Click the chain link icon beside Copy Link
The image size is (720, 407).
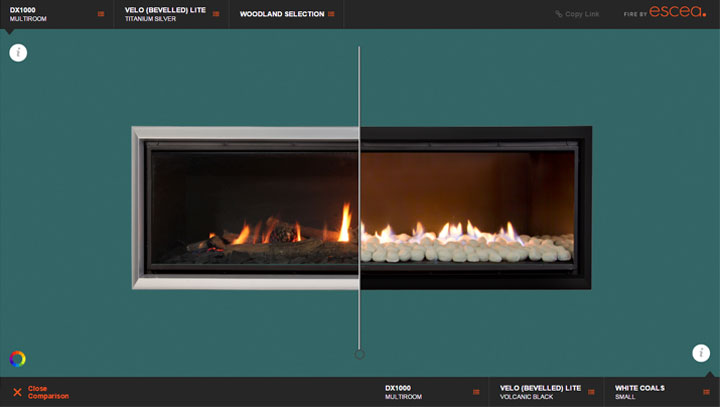pos(558,14)
